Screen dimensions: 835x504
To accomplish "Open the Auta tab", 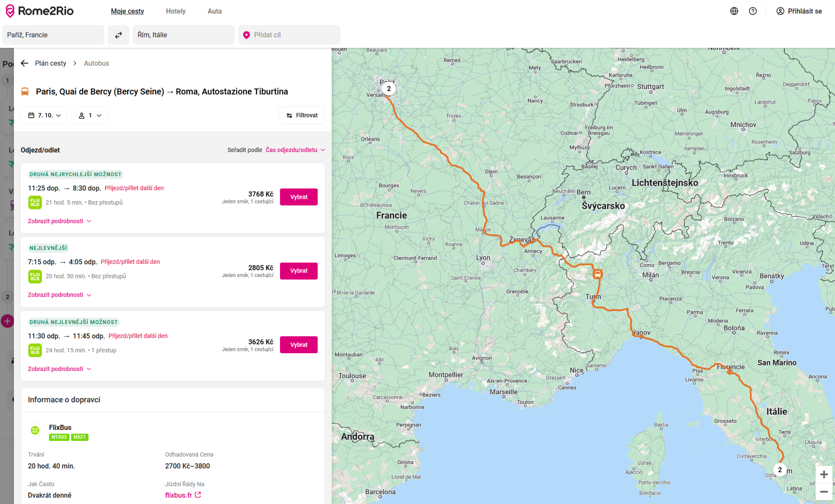I will click(215, 11).
